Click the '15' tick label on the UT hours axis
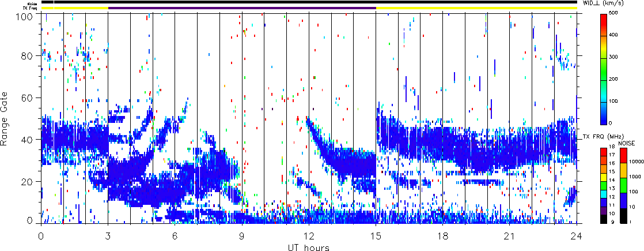 point(376,236)
